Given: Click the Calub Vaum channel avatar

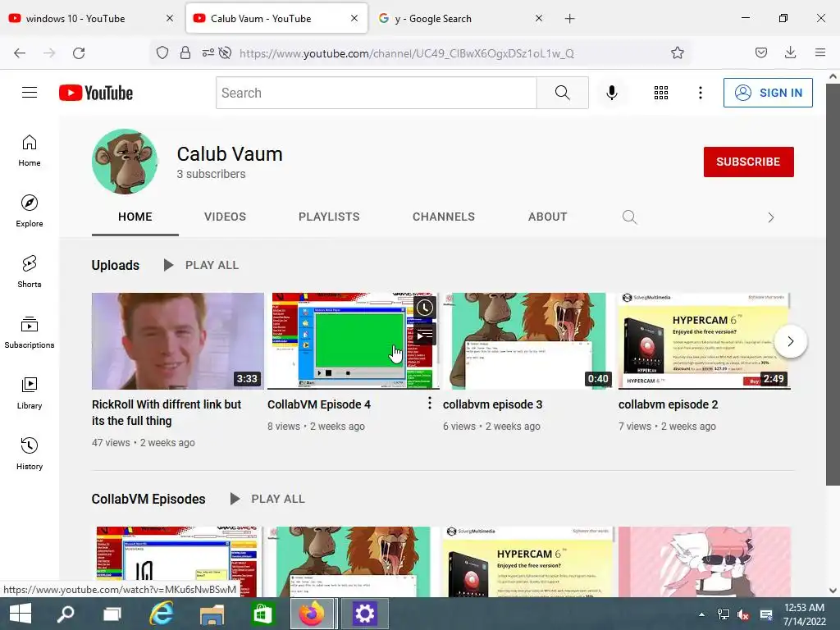Looking at the screenshot, I should click(x=125, y=162).
